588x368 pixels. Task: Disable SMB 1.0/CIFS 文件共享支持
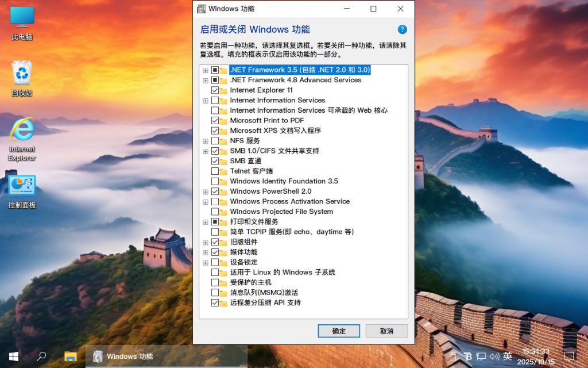coord(215,151)
